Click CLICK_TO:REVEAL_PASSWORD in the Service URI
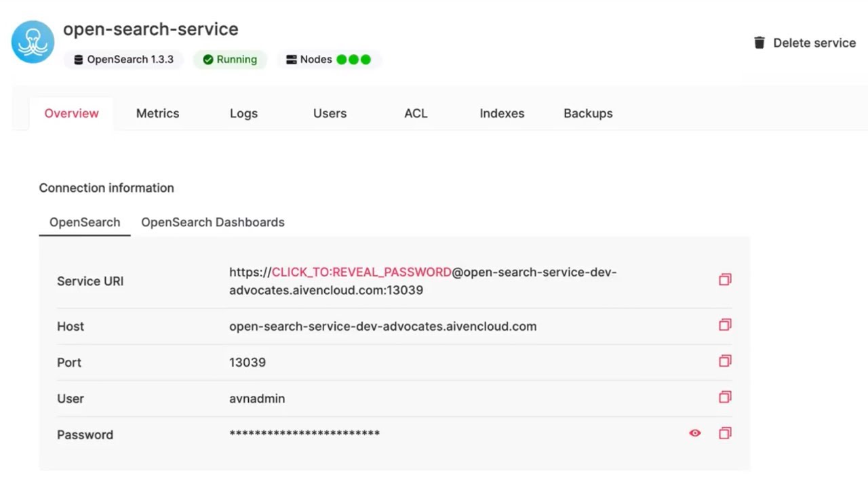The width and height of the screenshot is (868, 488). [361, 272]
